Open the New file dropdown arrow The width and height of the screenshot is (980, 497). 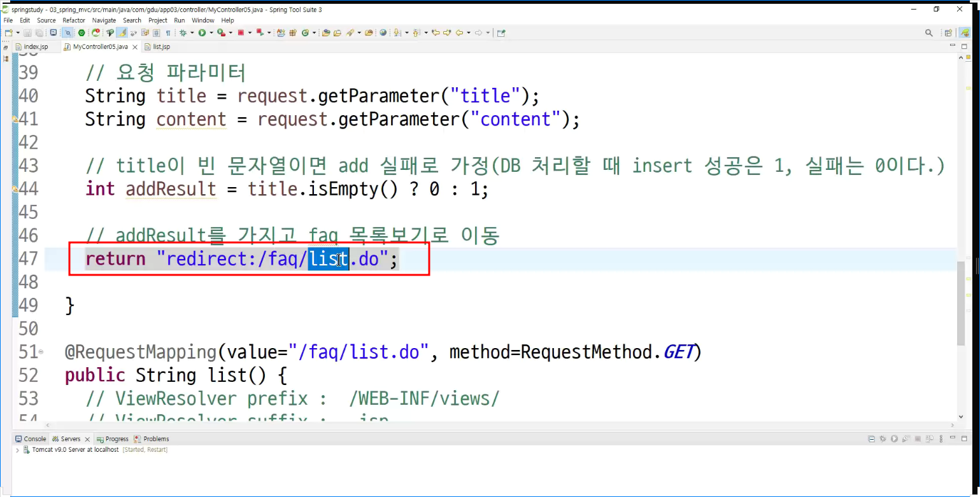pos(18,32)
